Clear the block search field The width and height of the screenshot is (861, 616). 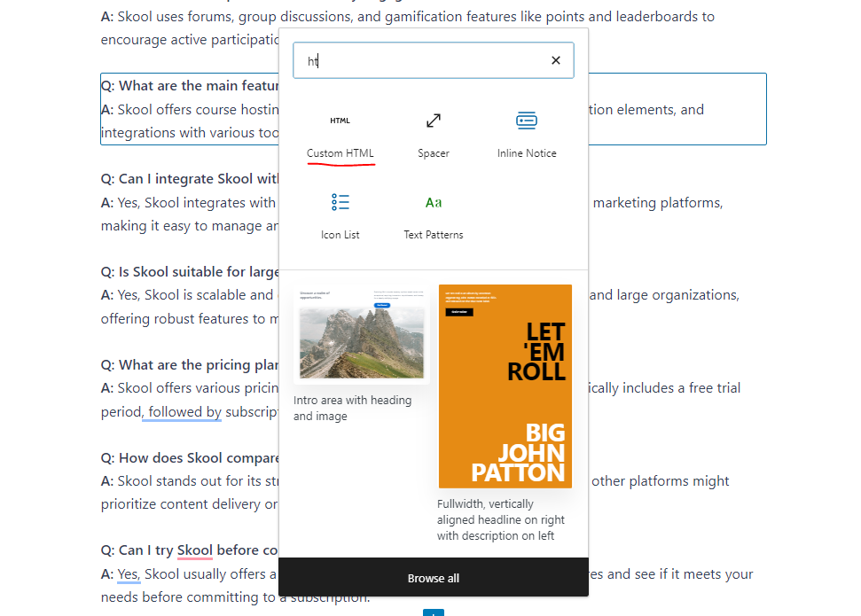[556, 60]
